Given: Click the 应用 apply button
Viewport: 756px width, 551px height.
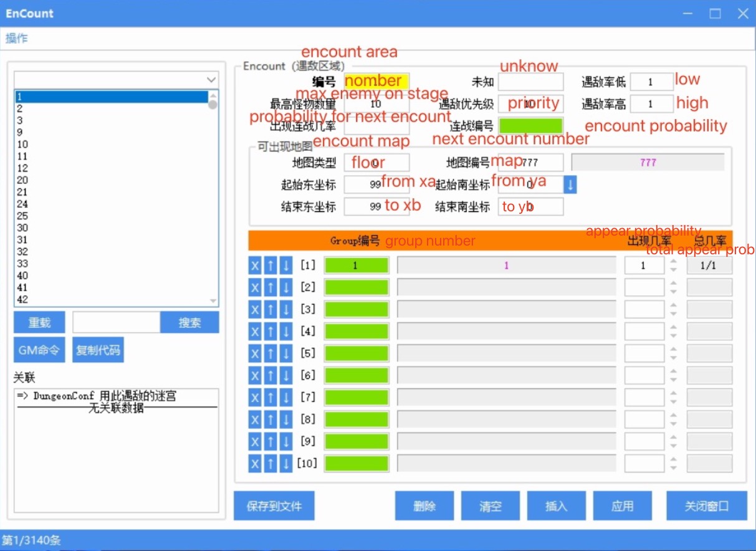Looking at the screenshot, I should [623, 505].
